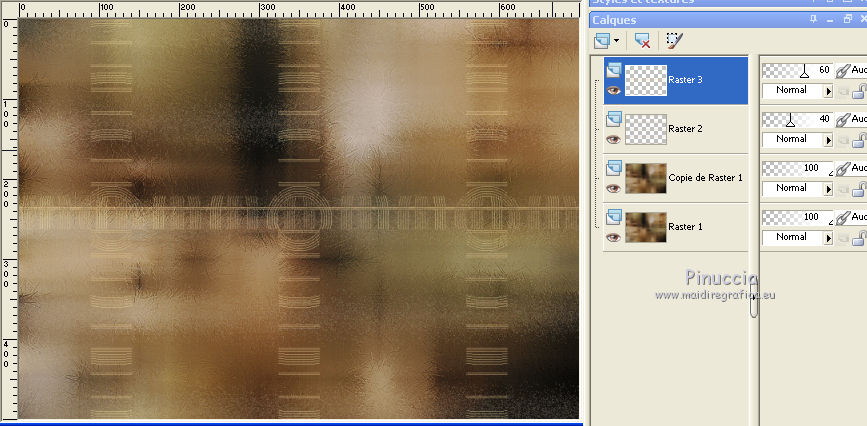Screen dimensions: 867x426
Task: Adjust Raster 3 opacity slider at 60
Action: click(797, 70)
